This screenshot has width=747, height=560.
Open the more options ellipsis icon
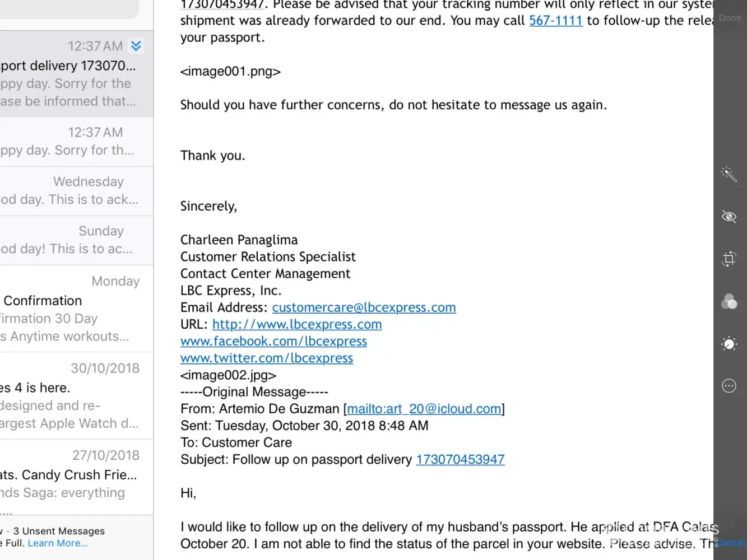[729, 386]
